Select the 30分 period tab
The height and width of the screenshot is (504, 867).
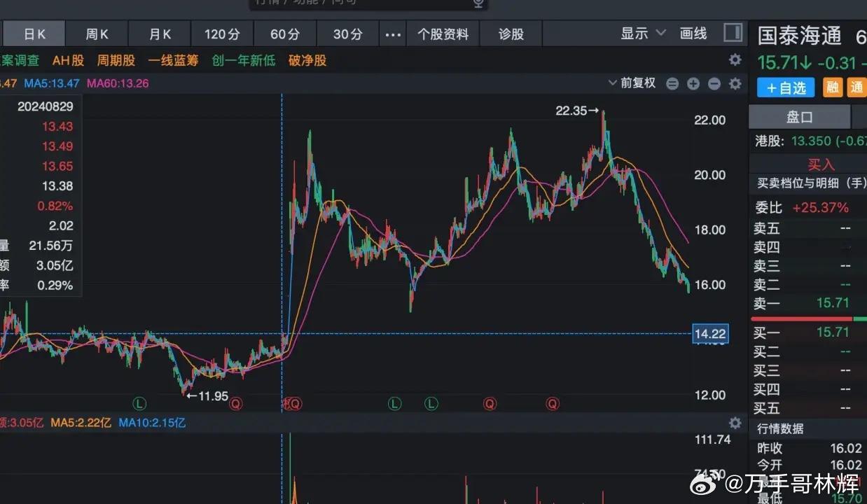pyautogui.click(x=348, y=34)
